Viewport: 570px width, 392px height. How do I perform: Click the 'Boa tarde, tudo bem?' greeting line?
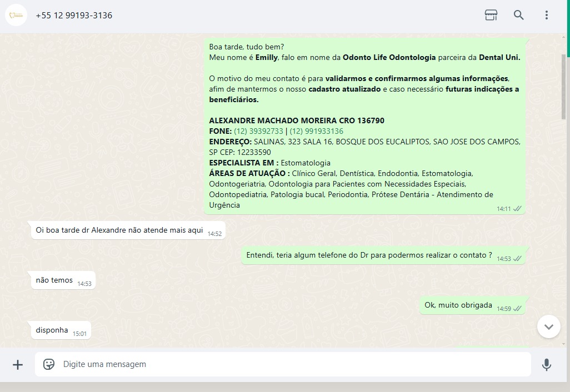coord(247,47)
